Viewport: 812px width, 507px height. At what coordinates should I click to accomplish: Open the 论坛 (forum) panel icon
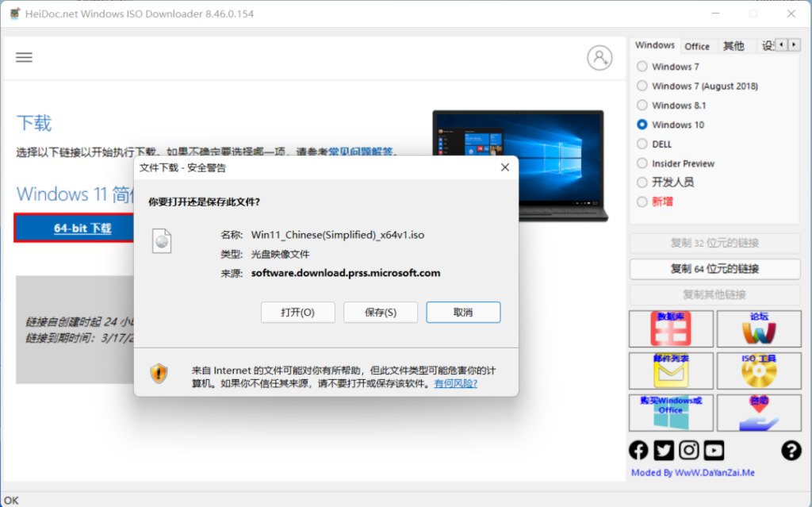coord(759,328)
